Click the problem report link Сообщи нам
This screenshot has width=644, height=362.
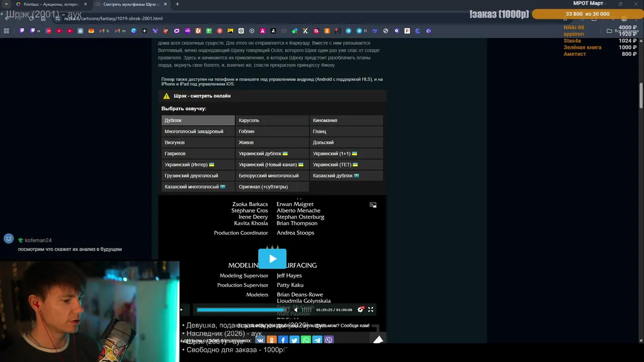(x=355, y=326)
